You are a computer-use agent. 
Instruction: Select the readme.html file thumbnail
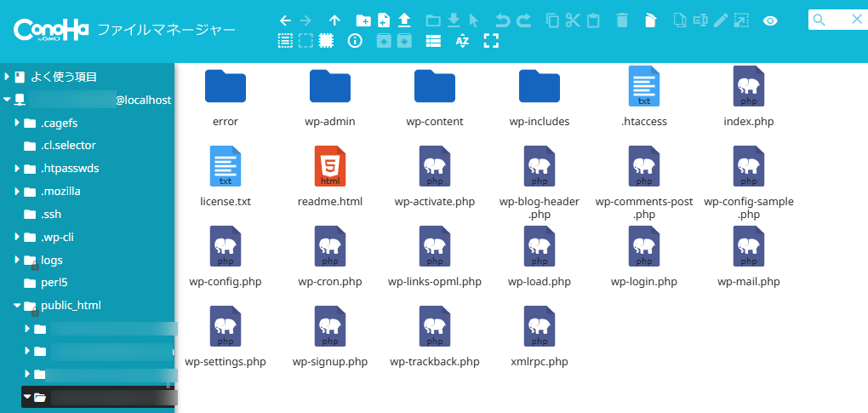click(330, 167)
